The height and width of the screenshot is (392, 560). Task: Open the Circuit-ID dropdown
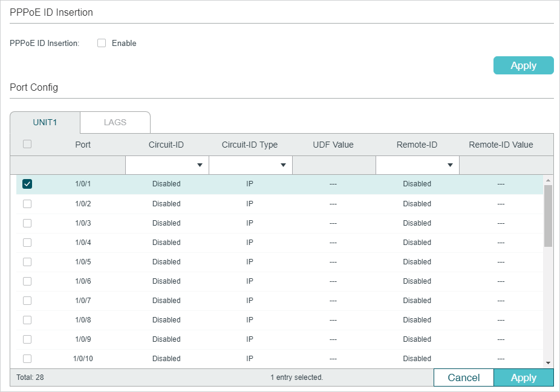pyautogui.click(x=167, y=165)
